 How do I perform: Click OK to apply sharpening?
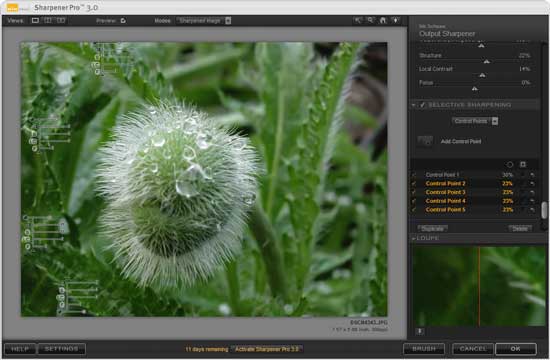tap(516, 349)
